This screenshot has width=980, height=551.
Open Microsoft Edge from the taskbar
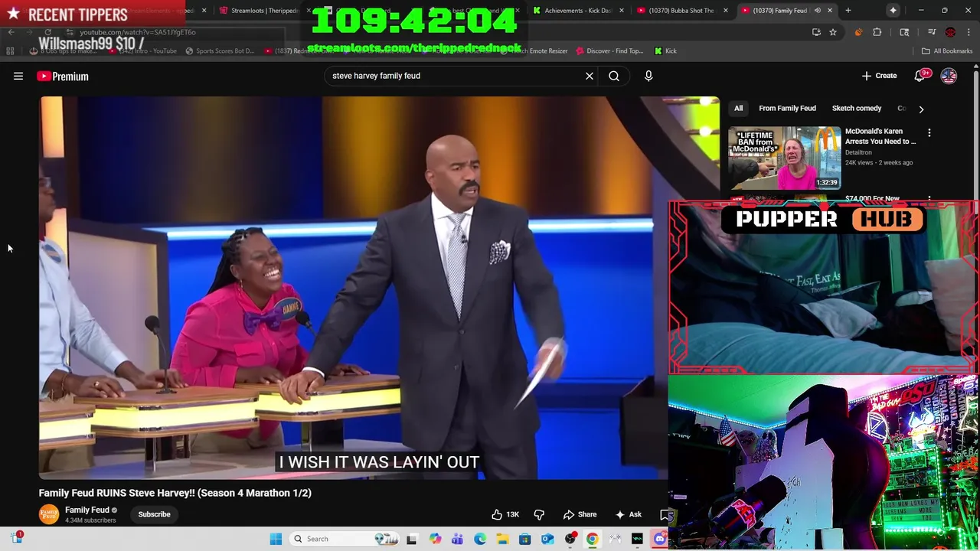pos(480,539)
